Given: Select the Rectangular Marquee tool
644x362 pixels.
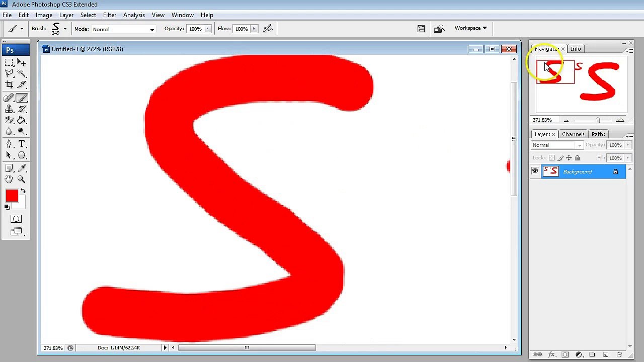Looking at the screenshot, I should (x=9, y=62).
